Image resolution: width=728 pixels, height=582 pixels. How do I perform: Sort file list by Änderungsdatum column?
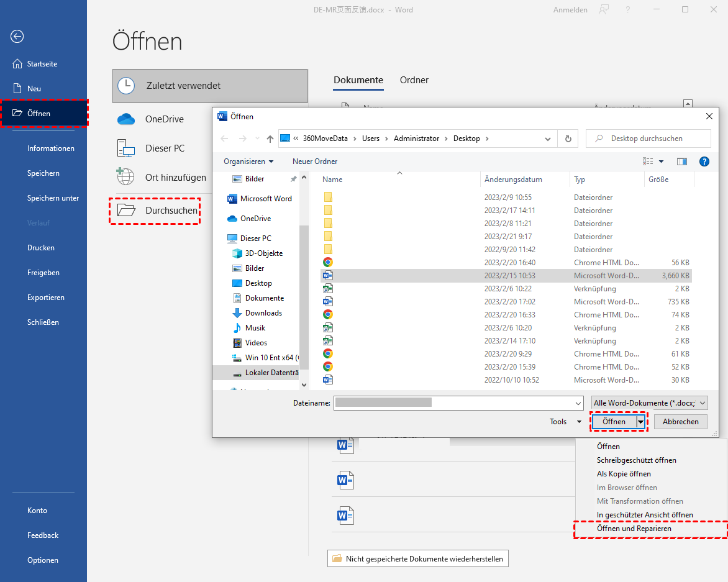click(x=513, y=180)
